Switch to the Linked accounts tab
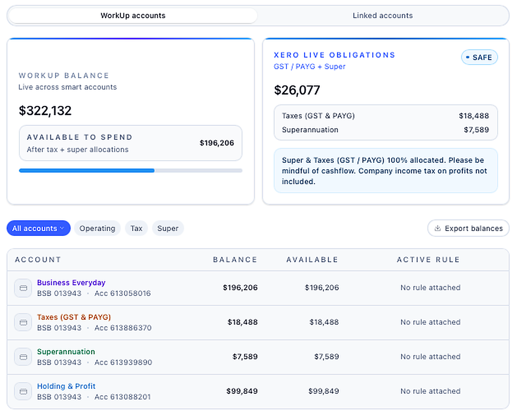This screenshot has height=420, width=517. 382,15
